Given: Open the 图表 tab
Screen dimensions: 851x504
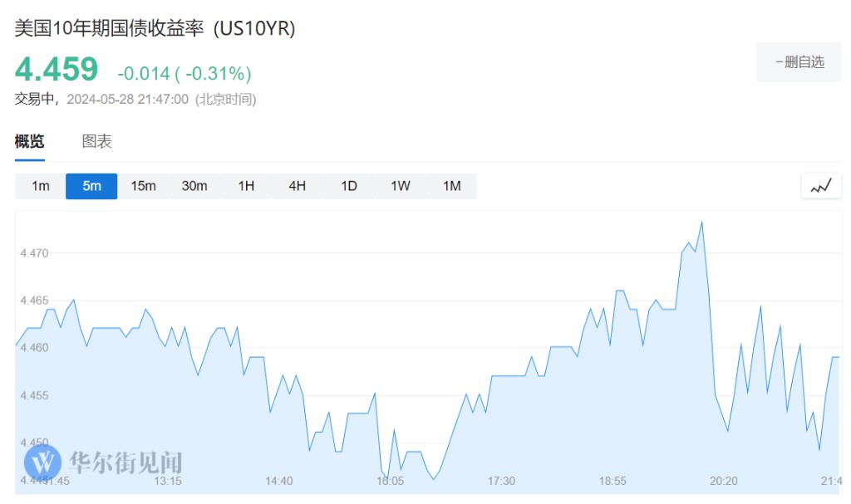Looking at the screenshot, I should tap(96, 142).
